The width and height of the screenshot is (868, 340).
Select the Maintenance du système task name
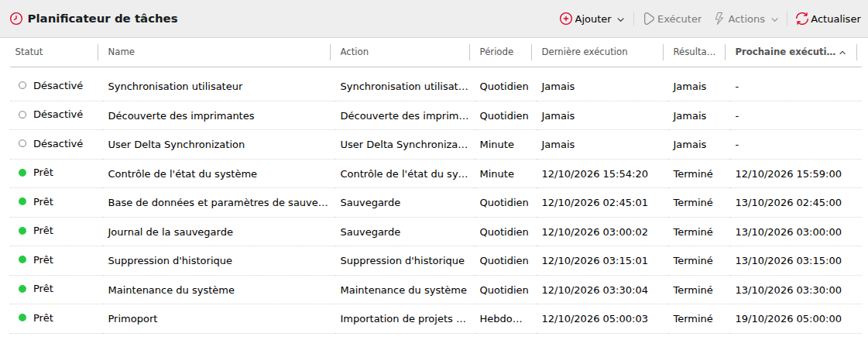[x=171, y=290]
